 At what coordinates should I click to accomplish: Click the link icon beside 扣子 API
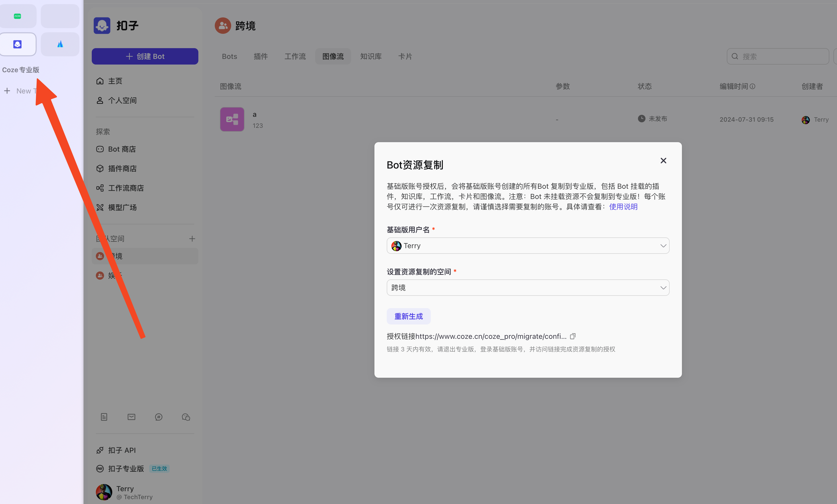(x=100, y=450)
